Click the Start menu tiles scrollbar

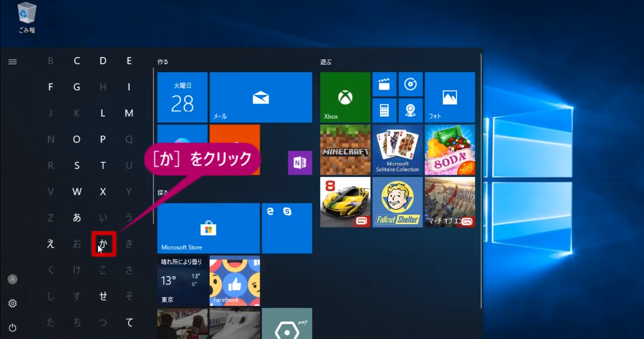(481, 181)
